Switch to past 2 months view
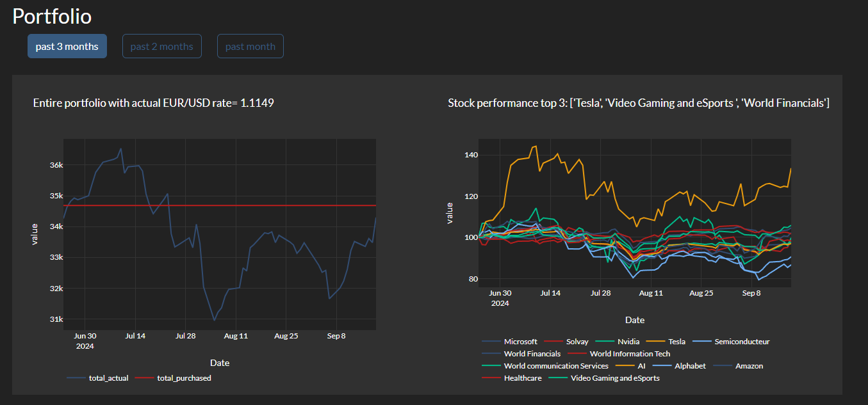Screen dimensions: 868x405 tap(161, 46)
